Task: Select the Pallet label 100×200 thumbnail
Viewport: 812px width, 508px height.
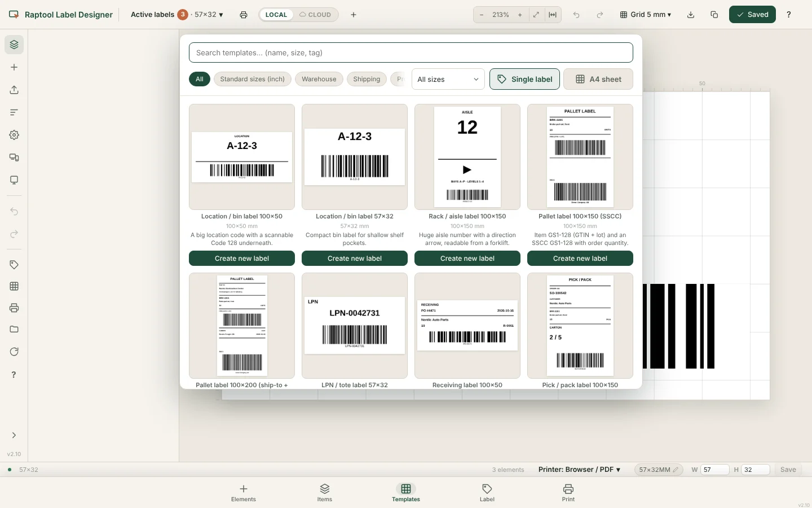Action: tap(242, 326)
